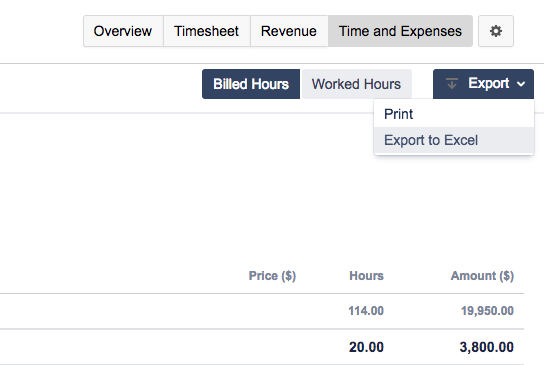The width and height of the screenshot is (544, 365).
Task: Select the 20.00 hours total cell
Action: point(366,347)
